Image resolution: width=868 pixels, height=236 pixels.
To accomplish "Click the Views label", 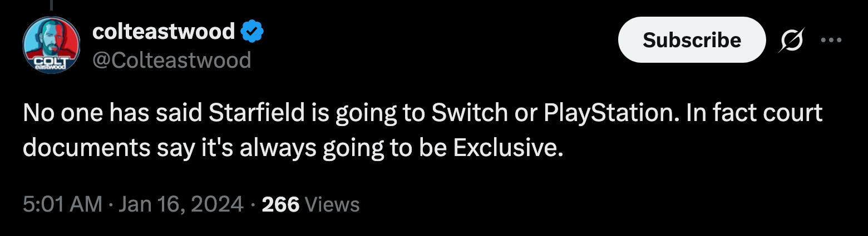I will (333, 205).
